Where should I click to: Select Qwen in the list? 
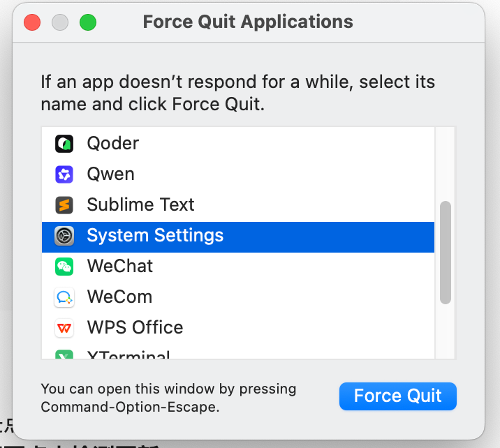click(x=111, y=174)
